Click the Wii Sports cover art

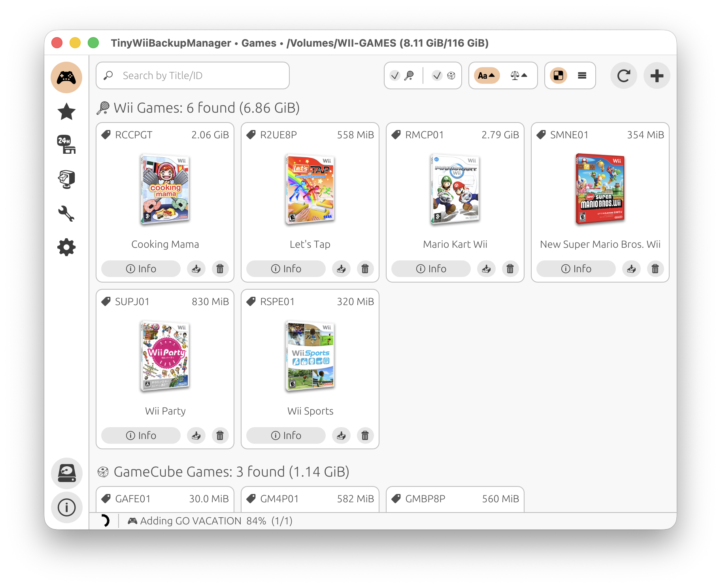310,356
